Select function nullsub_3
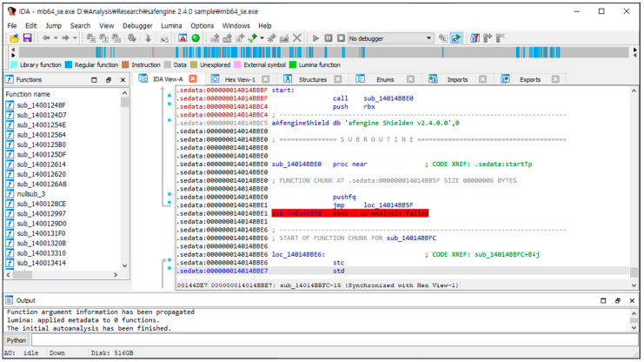Screen dimensions: 644x362 point(31,194)
